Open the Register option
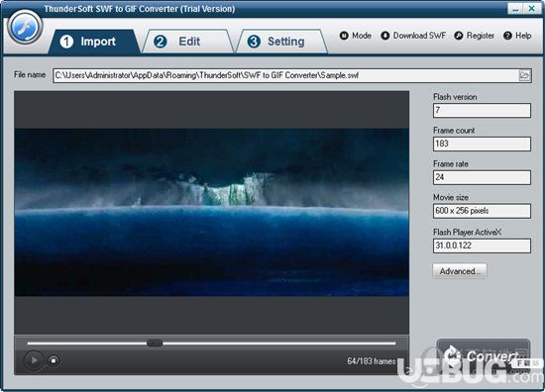 point(475,36)
